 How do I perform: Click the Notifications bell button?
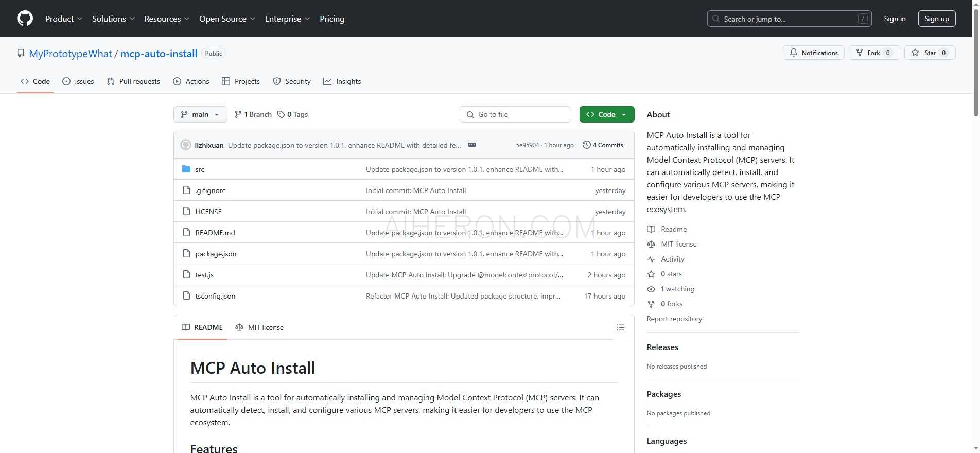[x=813, y=53]
